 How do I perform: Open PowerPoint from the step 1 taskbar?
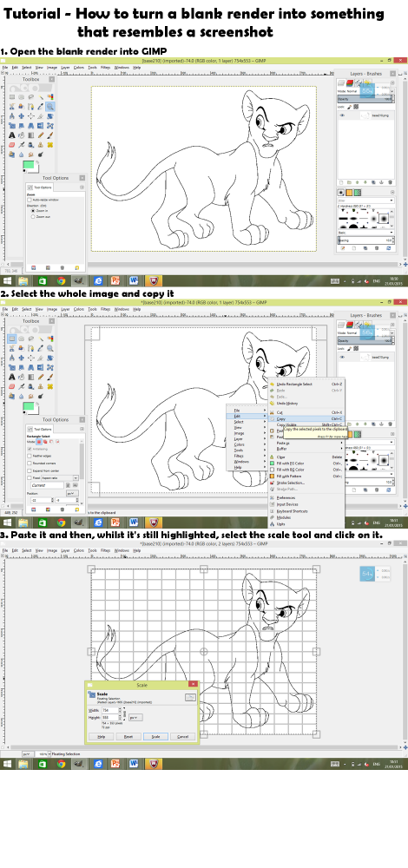pos(115,280)
